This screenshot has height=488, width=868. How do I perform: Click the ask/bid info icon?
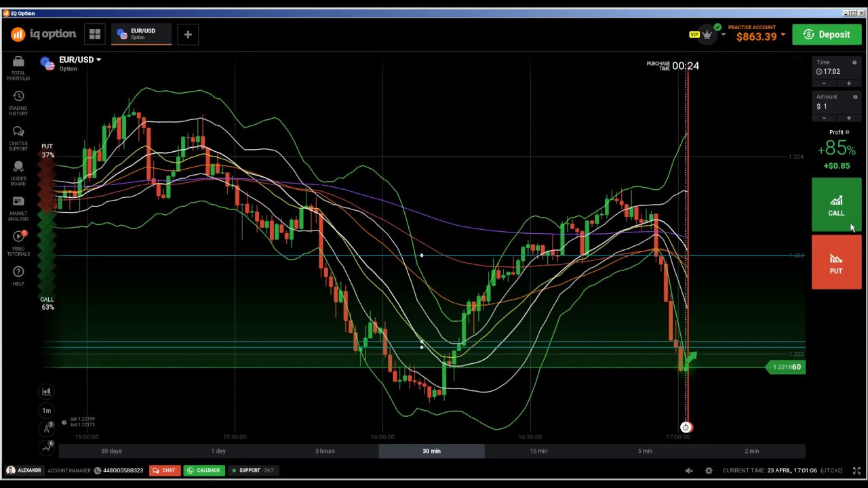[64, 422]
